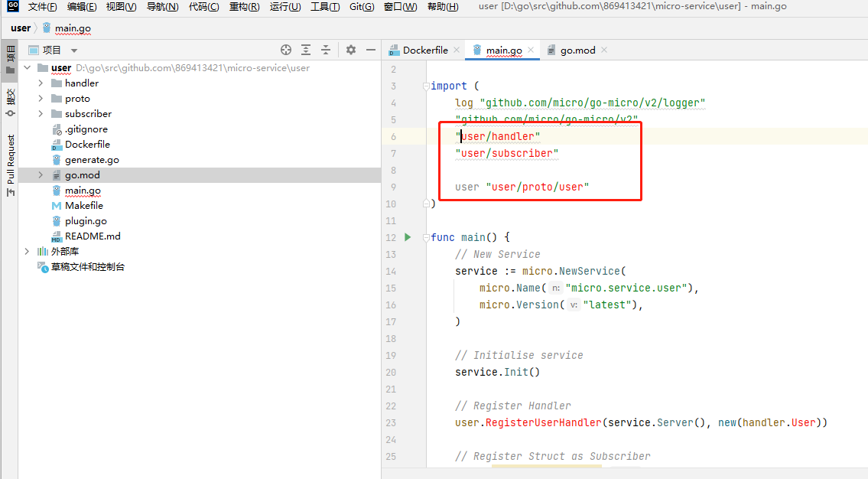Open the 项目 view dropdown

click(x=74, y=51)
